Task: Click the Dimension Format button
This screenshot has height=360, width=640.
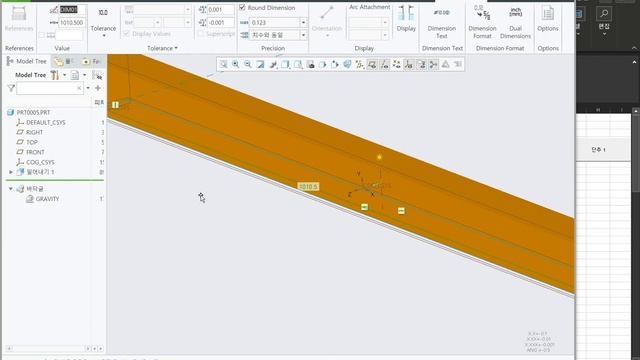Action: [x=482, y=22]
